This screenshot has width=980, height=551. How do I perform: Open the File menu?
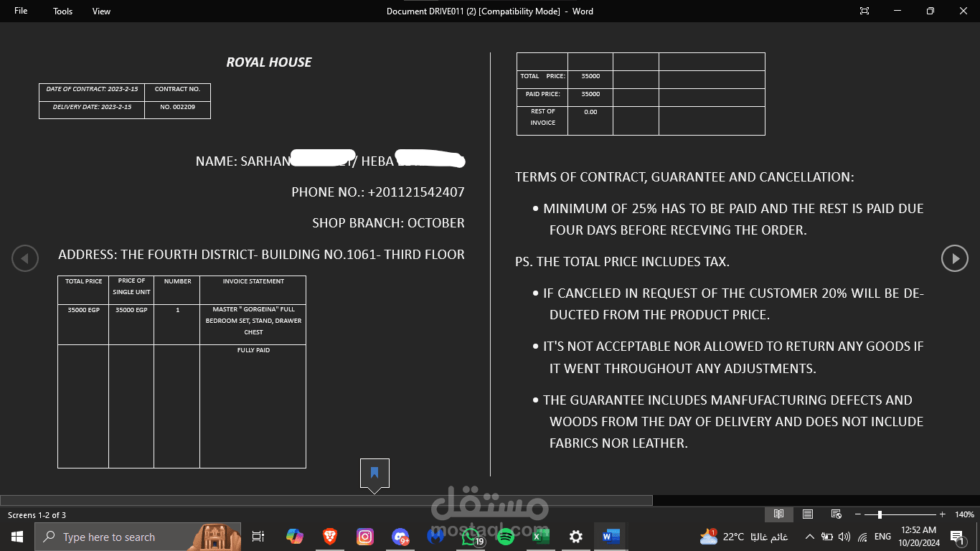coord(21,11)
